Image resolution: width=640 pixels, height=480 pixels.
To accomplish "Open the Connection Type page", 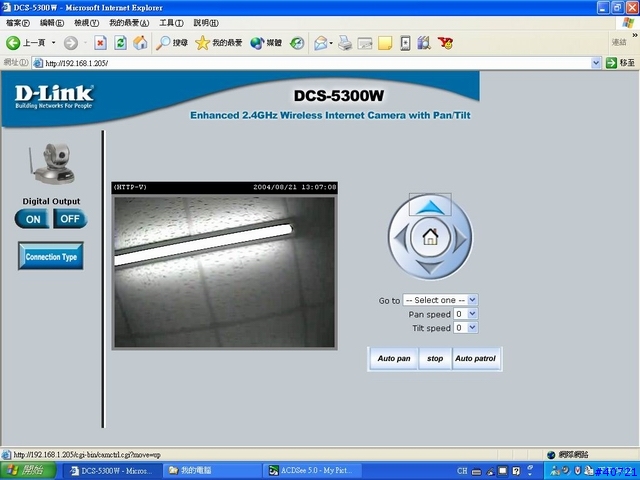I will 51,256.
